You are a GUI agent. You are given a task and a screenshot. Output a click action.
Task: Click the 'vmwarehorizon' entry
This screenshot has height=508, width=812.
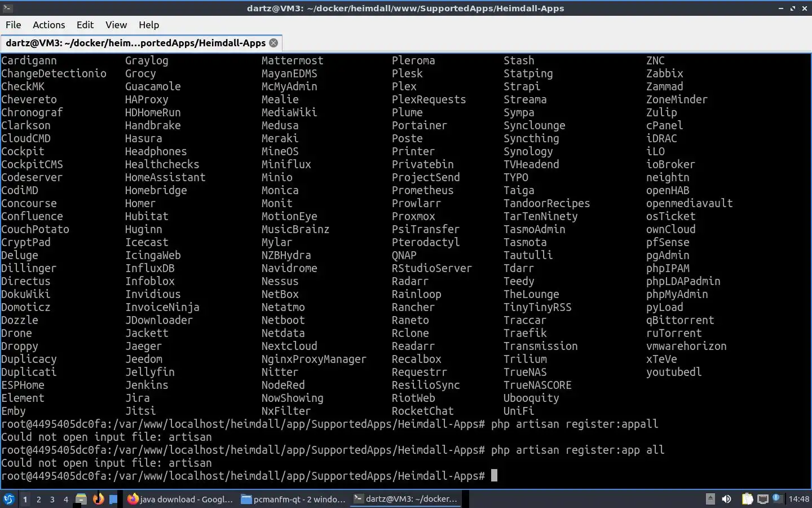(x=686, y=346)
